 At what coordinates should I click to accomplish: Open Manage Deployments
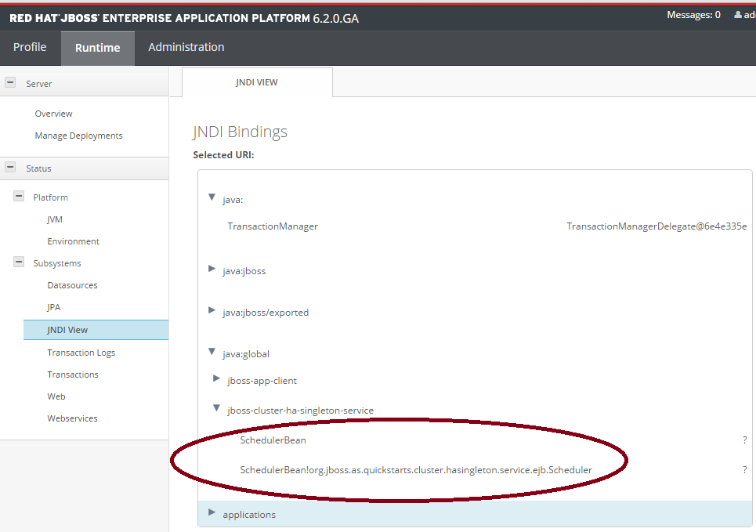click(78, 135)
